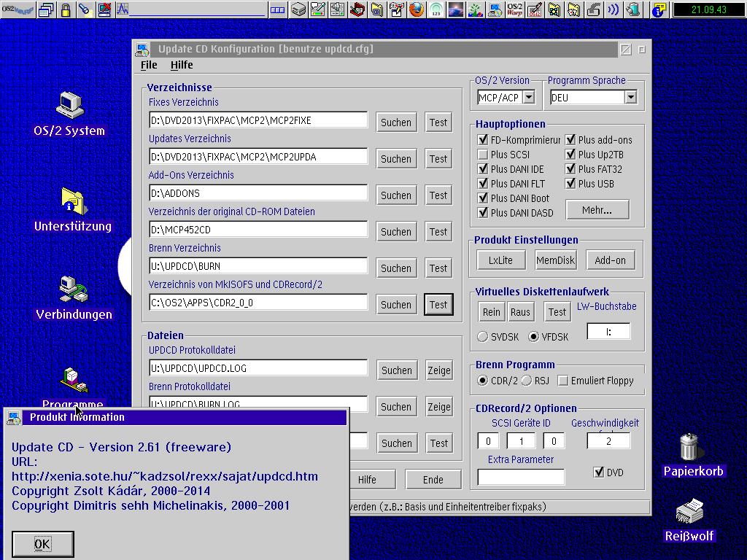
Task: Open the pen signing OS/2 icon
Action: click(x=535, y=9)
